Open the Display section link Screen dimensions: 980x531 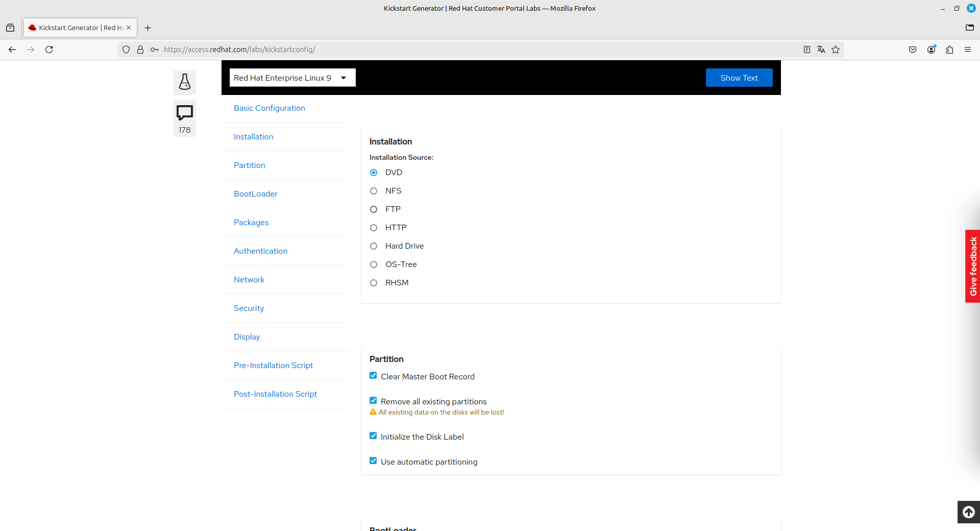tap(247, 337)
